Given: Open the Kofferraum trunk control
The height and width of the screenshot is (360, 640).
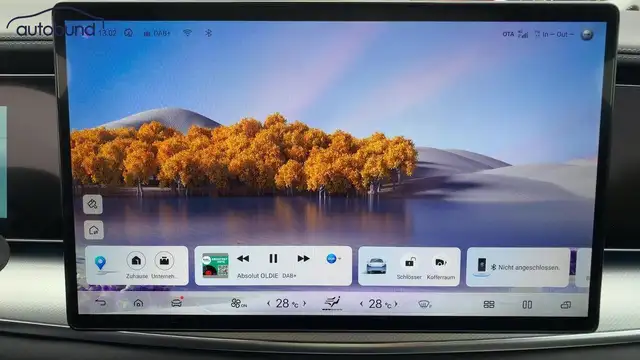Looking at the screenshot, I should point(440,262).
